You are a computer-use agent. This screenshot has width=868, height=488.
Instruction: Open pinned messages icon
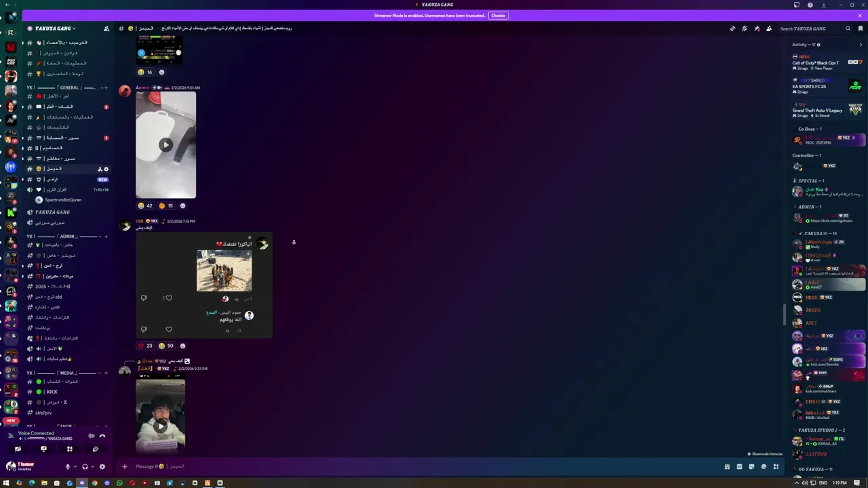[x=757, y=28]
